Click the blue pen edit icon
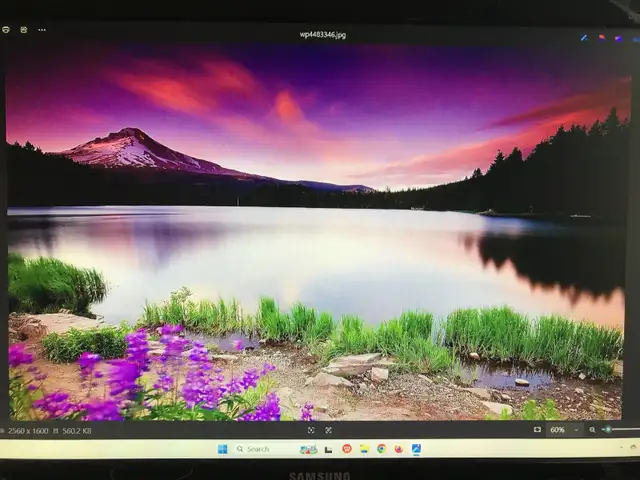This screenshot has height=480, width=640. pos(584,38)
